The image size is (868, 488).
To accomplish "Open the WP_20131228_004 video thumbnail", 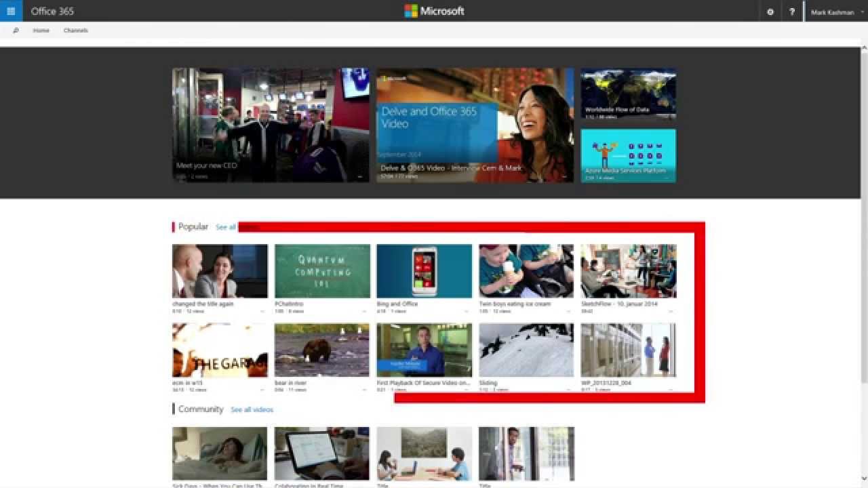I will click(x=628, y=350).
